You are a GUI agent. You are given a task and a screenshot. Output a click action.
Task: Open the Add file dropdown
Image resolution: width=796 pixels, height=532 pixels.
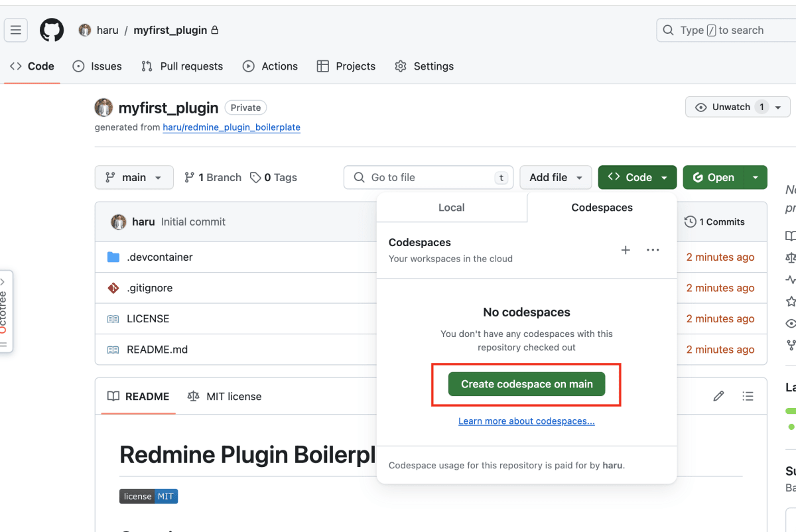point(555,177)
